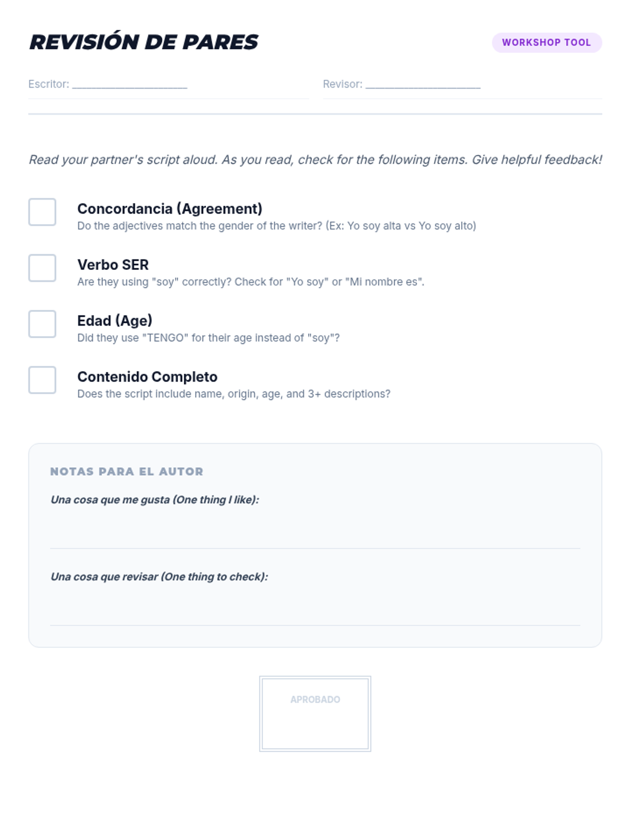630x840 pixels.
Task: Select the Concordancia (Agreement) heading
Action: click(x=170, y=209)
